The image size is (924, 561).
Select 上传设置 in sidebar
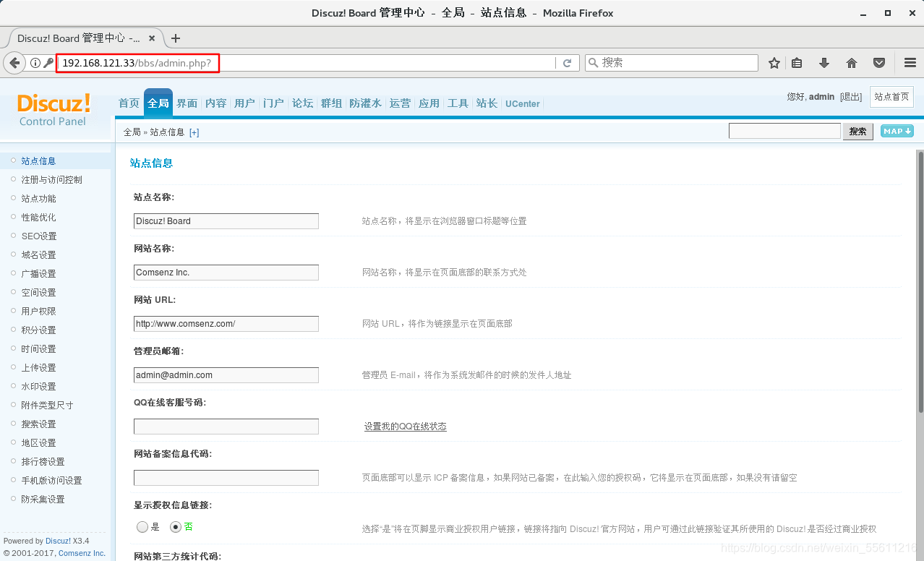pyautogui.click(x=39, y=368)
